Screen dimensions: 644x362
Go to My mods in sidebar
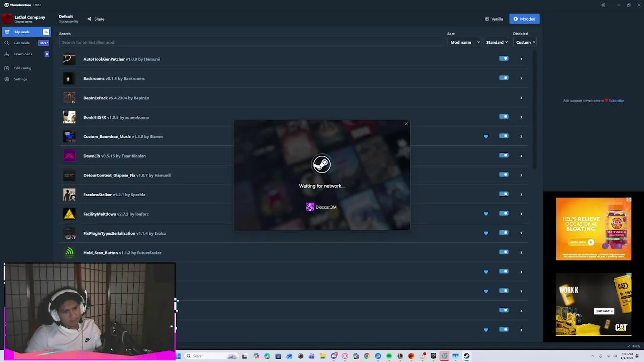coord(26,32)
